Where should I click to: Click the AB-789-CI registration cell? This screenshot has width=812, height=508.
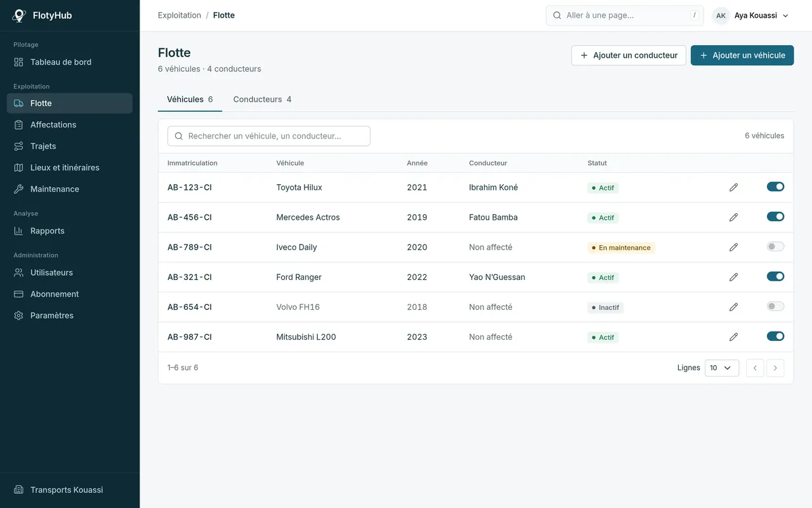point(190,247)
